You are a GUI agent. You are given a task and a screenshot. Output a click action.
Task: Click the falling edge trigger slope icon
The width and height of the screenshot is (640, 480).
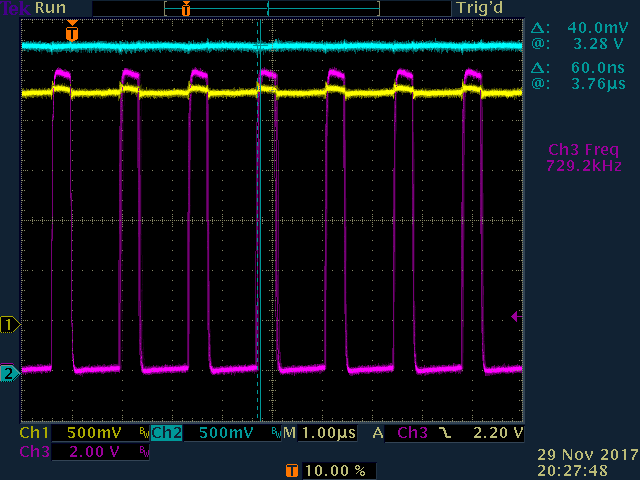coord(445,433)
